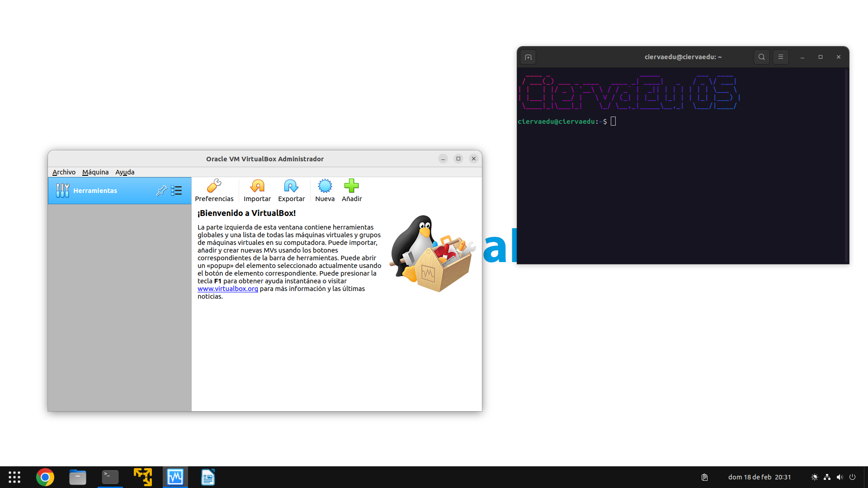Select the Herramientas item

pyautogui.click(x=120, y=191)
